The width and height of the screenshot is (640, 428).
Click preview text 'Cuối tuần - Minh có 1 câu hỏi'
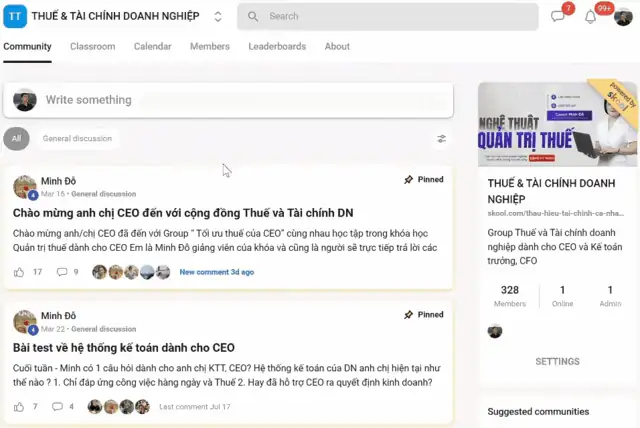point(227,375)
